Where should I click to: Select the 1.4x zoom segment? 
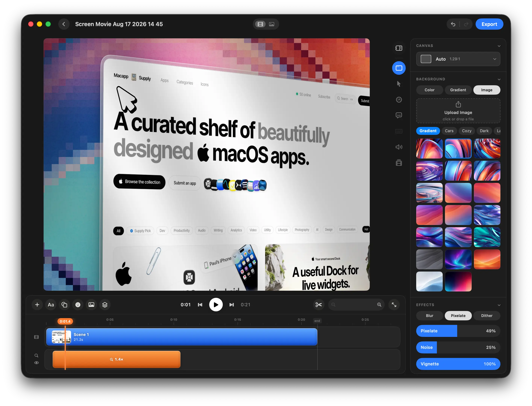click(116, 359)
